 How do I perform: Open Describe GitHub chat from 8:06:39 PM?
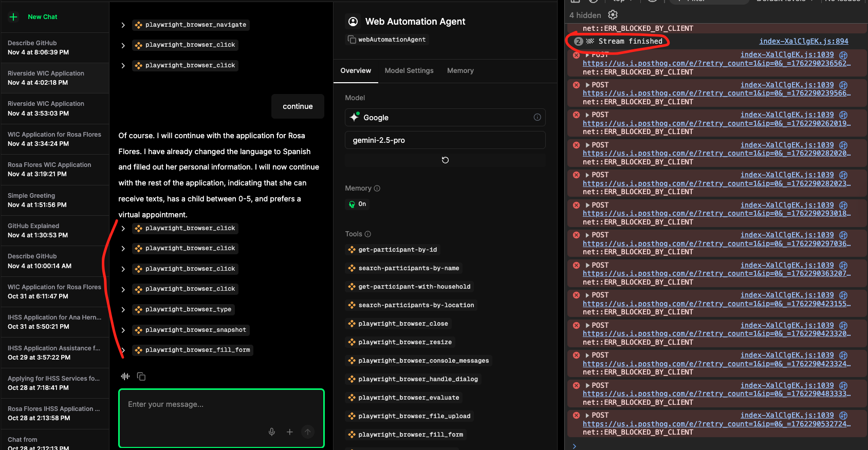54,48
